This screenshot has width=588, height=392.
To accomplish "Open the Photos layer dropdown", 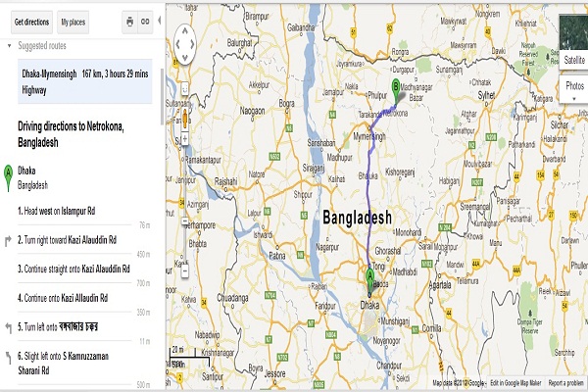I will (573, 90).
